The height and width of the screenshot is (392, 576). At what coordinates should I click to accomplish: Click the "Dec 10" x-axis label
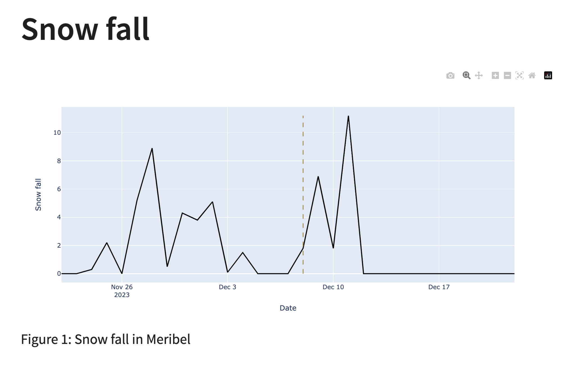pos(333,287)
